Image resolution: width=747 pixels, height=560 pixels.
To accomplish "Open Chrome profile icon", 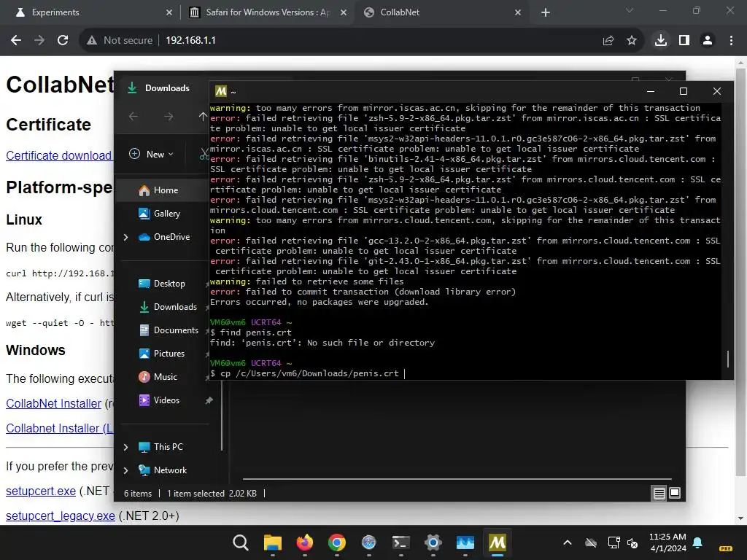I will pos(708,41).
